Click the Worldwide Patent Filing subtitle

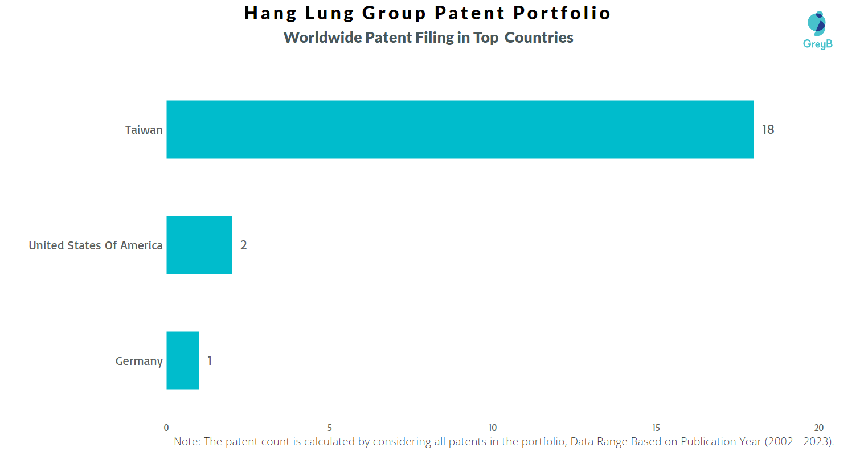pos(428,38)
